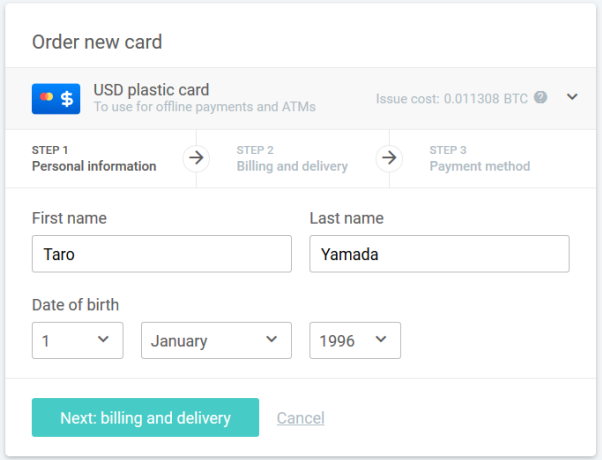Viewport: 602px width, 460px height.
Task: Click the arrow between Step 2 and Step 3
Action: pyautogui.click(x=390, y=158)
